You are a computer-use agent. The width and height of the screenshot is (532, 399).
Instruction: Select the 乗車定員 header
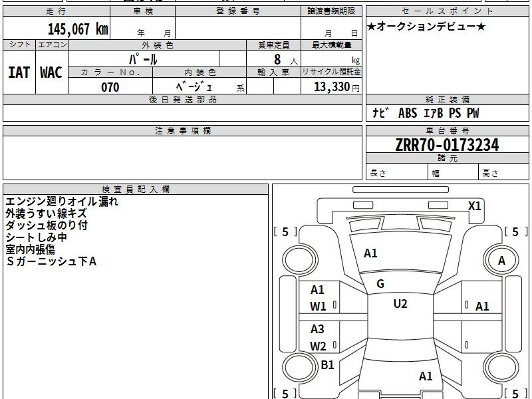(273, 45)
